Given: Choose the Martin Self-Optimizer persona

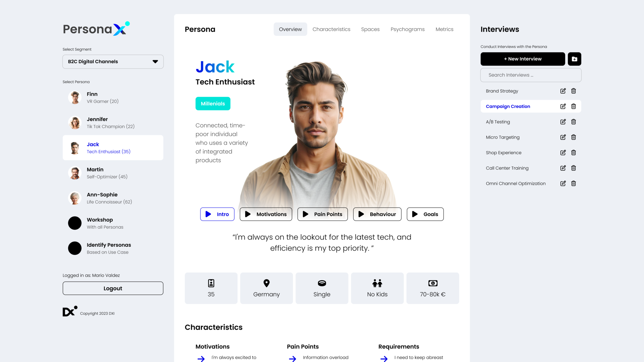Looking at the screenshot, I should (113, 173).
